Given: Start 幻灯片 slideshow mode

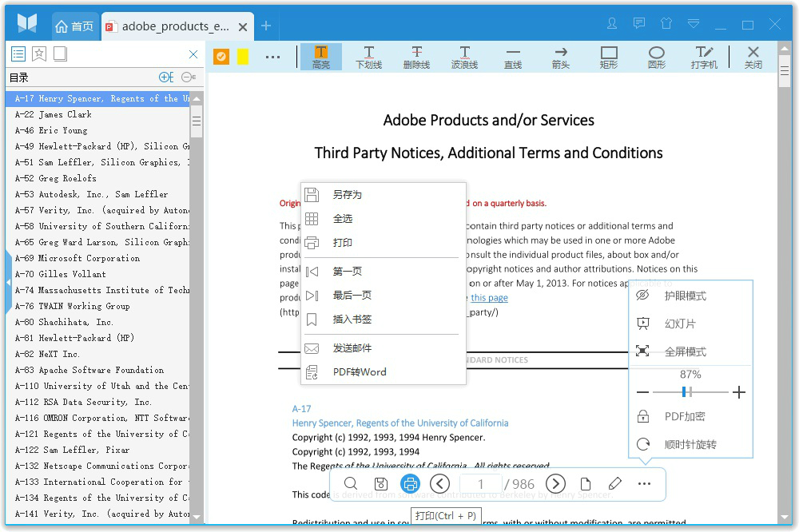Looking at the screenshot, I should pyautogui.click(x=690, y=324).
